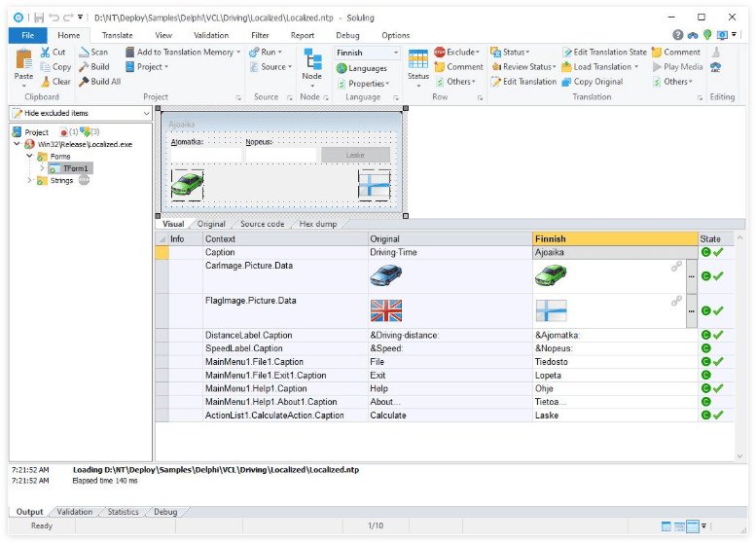
Task: Open the Finnish language combo box
Action: 368,53
